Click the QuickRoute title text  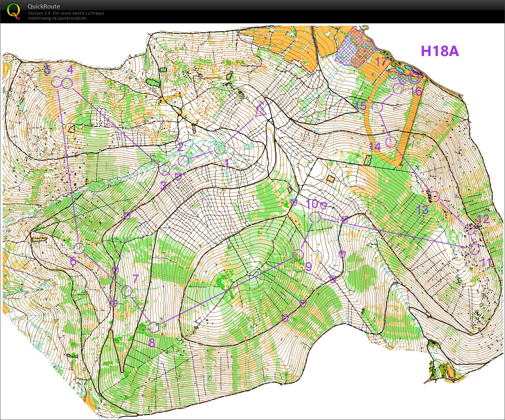44,6
